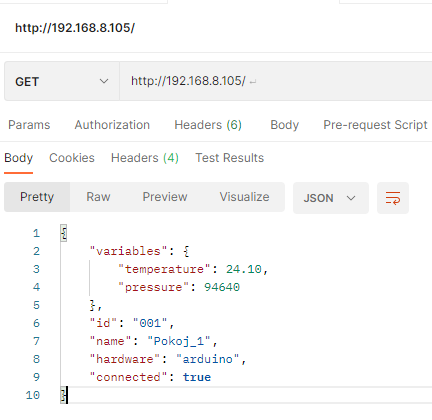432x420 pixels.
Task: Open the JSON format dropdown
Action: pos(331,198)
